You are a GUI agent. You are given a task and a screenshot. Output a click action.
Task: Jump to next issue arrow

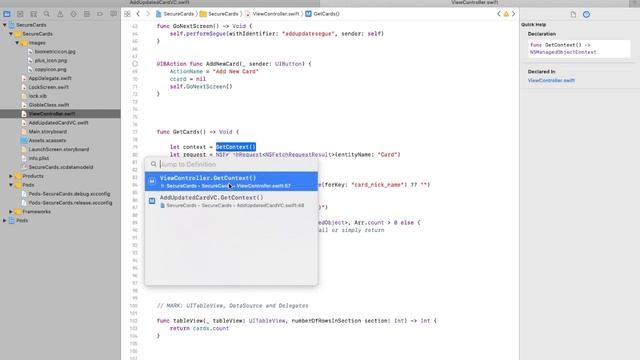click(513, 14)
